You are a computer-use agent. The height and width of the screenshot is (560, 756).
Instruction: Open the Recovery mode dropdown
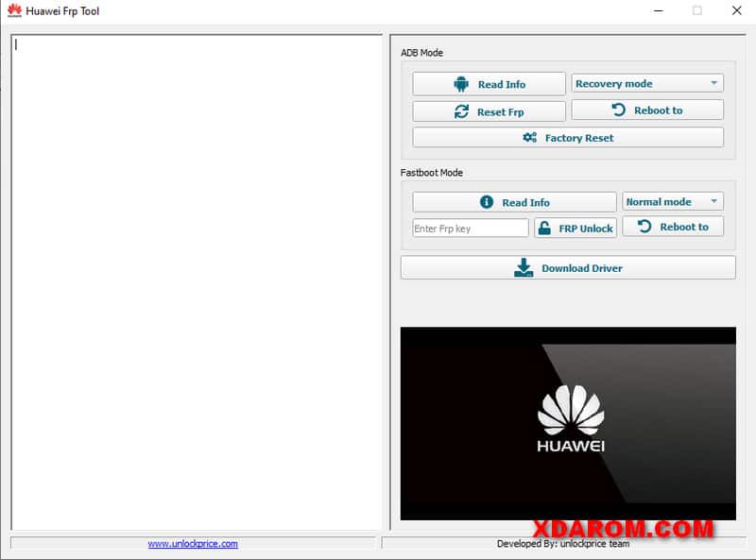(647, 83)
